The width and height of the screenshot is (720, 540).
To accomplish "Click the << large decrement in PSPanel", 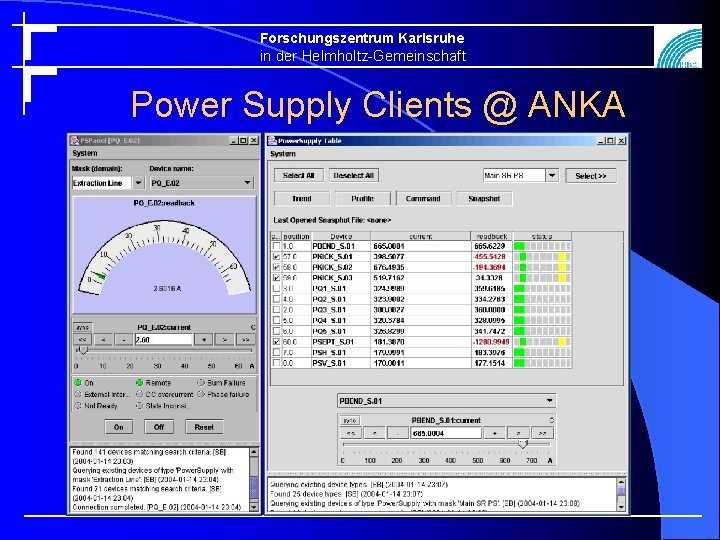I will point(83,340).
